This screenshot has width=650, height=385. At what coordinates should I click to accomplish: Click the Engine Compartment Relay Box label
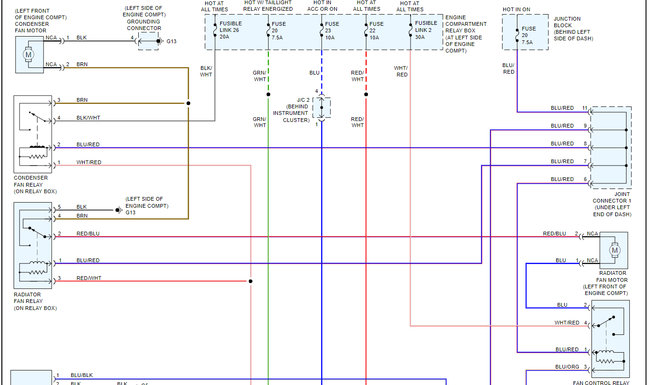pos(466,34)
